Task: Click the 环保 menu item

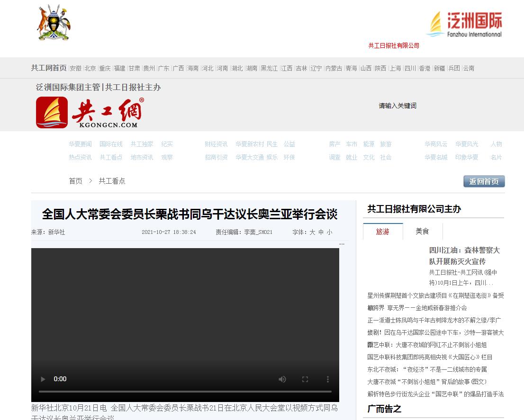Action: (x=289, y=157)
